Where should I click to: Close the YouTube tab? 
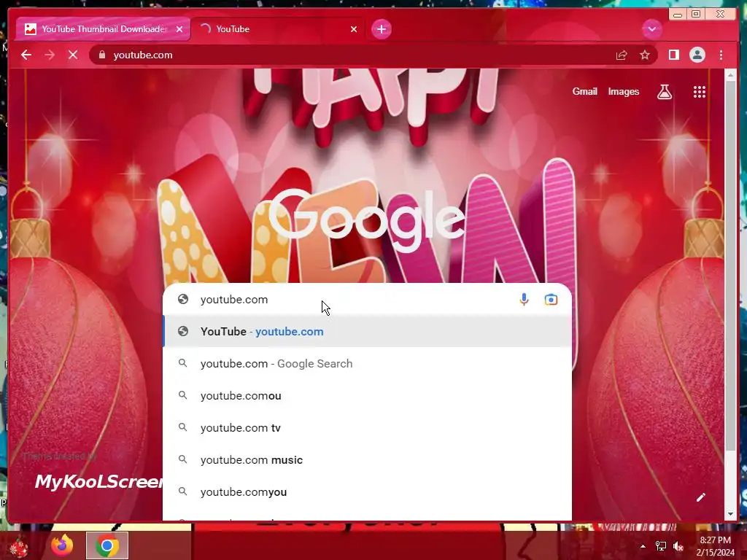(354, 29)
